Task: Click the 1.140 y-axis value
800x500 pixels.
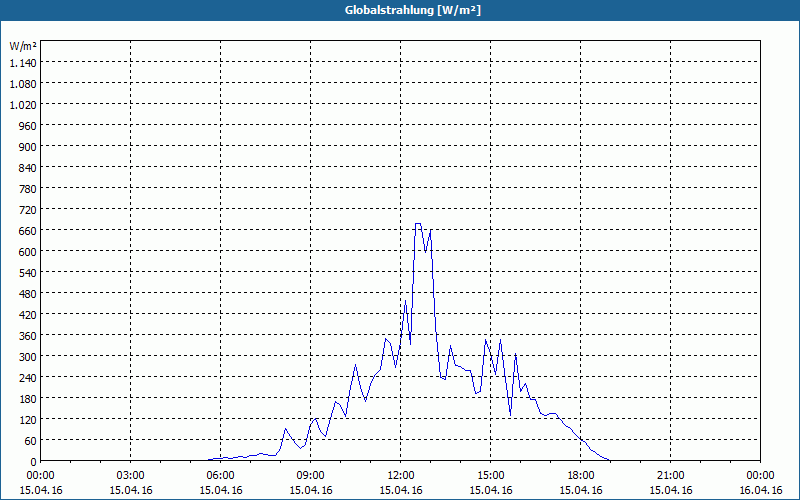Action: coord(23,63)
